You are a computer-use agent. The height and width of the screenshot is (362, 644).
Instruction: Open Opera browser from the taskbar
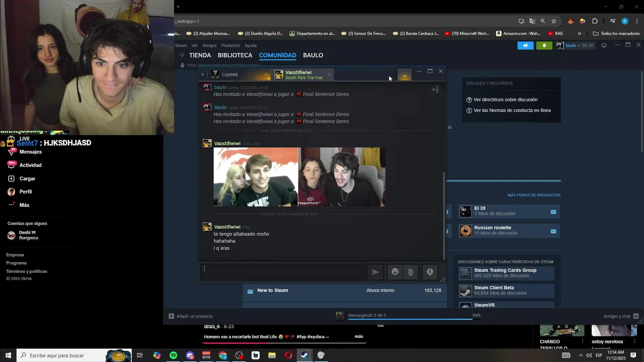click(288, 355)
